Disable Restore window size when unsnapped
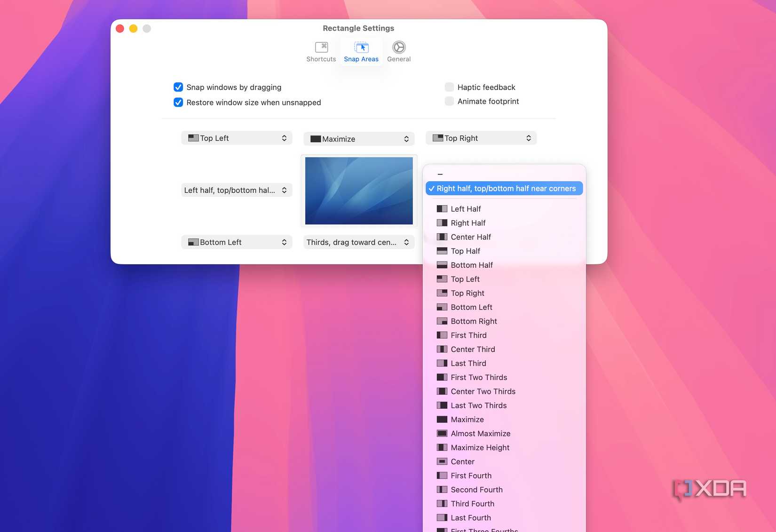This screenshot has width=776, height=532. [x=178, y=102]
